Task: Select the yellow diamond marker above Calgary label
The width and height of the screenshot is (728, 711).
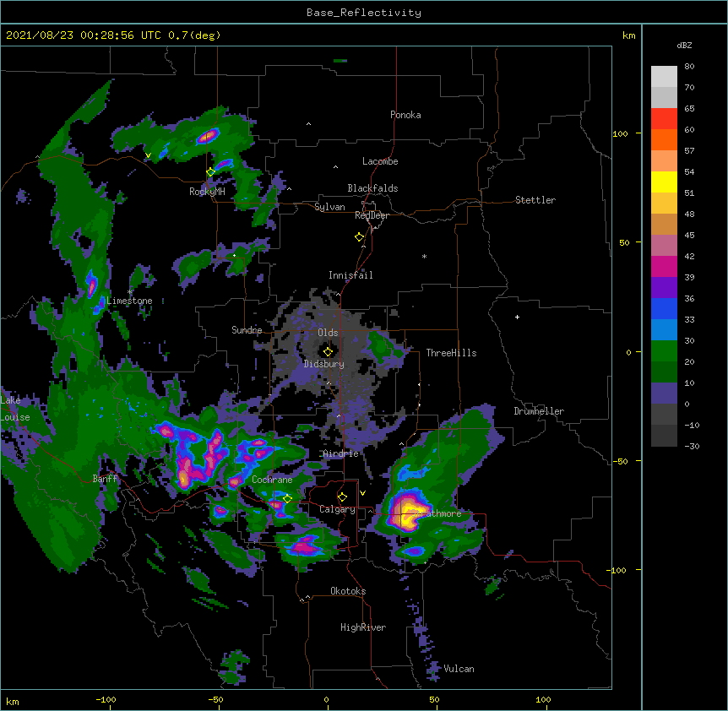Action: click(x=342, y=497)
